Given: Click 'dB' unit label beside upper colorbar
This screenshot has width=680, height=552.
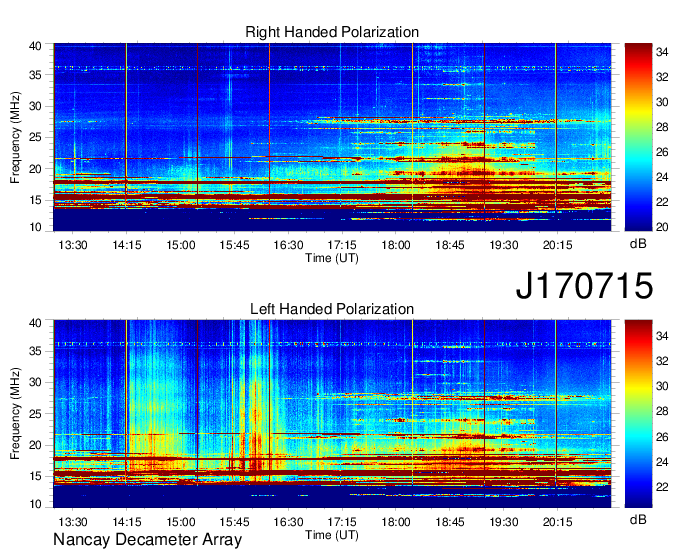Looking at the screenshot, I should [638, 244].
